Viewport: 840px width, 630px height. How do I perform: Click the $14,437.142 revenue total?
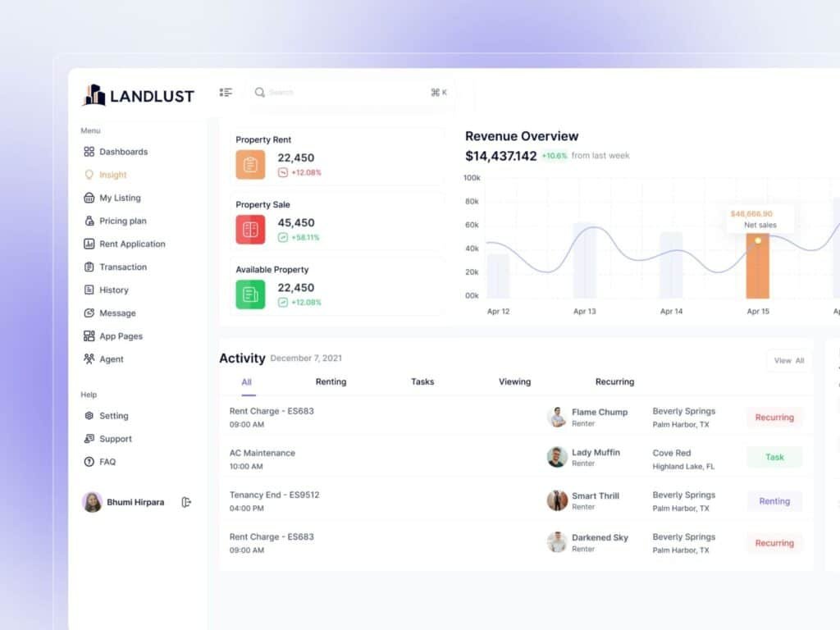pyautogui.click(x=501, y=156)
